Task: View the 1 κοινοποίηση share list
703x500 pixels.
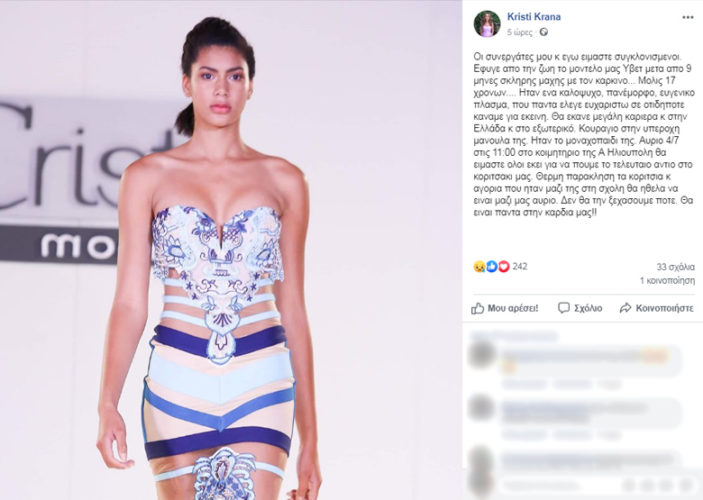Action: [667, 281]
